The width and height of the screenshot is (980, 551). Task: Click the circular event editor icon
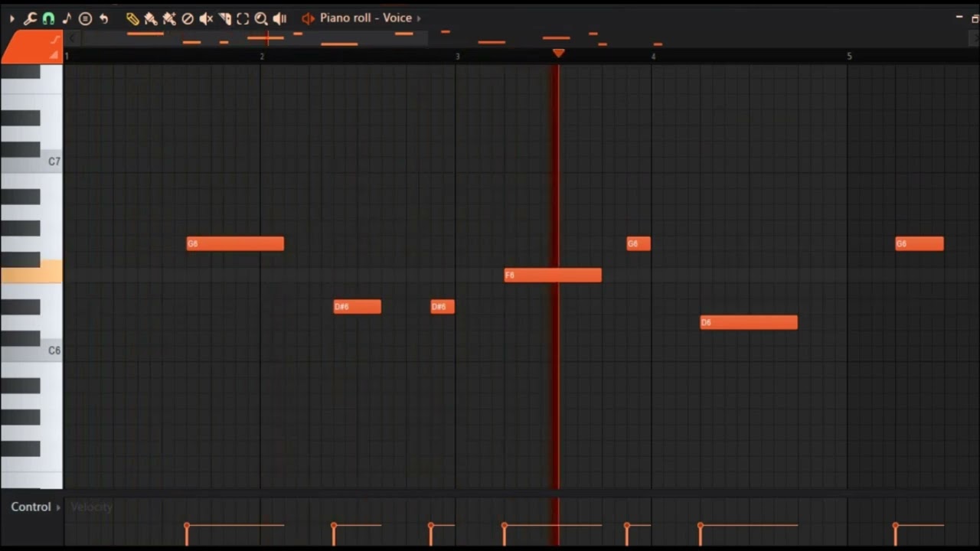(x=85, y=18)
